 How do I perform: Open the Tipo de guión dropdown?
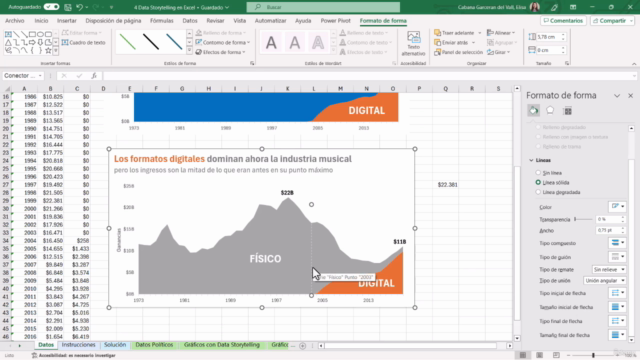click(617, 257)
